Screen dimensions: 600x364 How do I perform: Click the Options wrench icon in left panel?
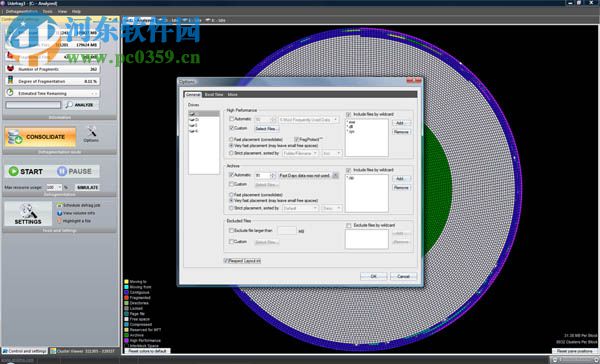[x=91, y=132]
